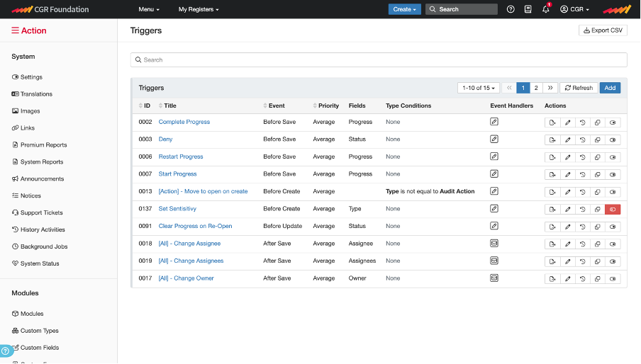Disable the Change Assignee trigger toggle
Image resolution: width=641 pixels, height=364 pixels.
(613, 244)
